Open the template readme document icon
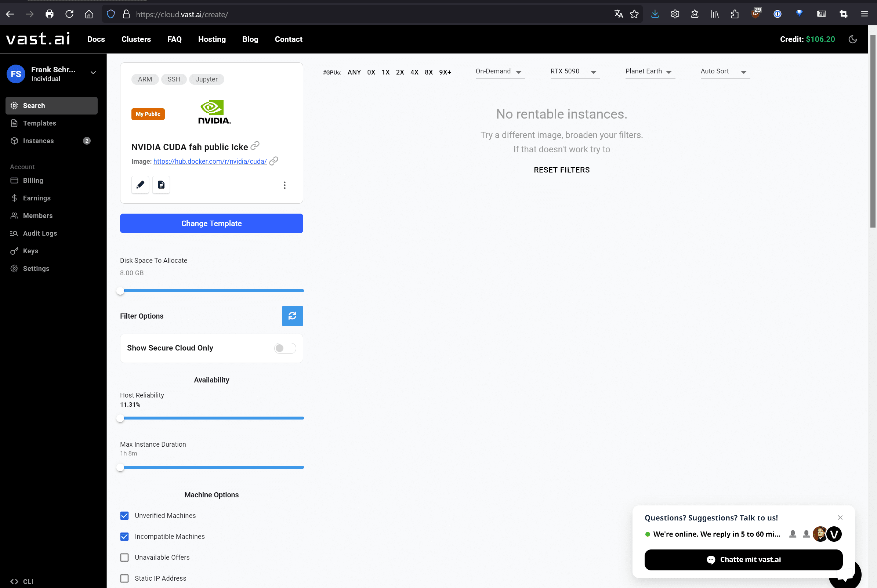 point(161,185)
